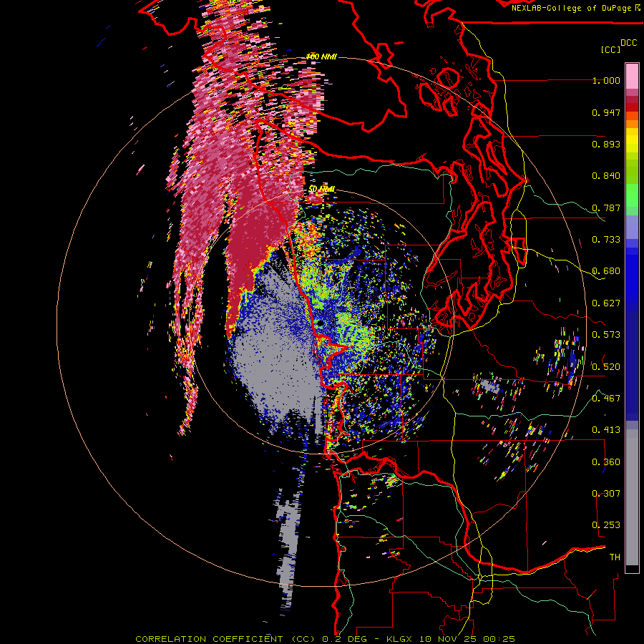Screen dimensions: 644x644
Task: Click the CORRELATION COEFFICIENT (CC) caption text
Action: [225, 639]
